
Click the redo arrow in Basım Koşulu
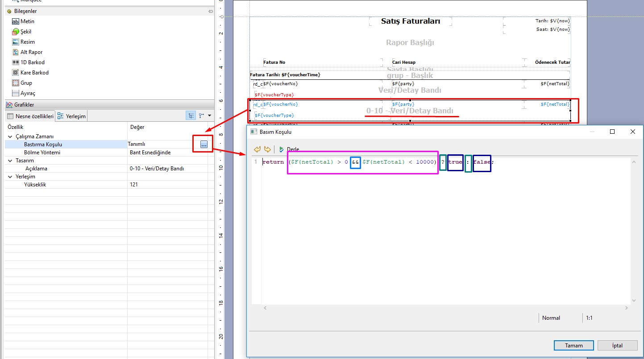pos(267,149)
